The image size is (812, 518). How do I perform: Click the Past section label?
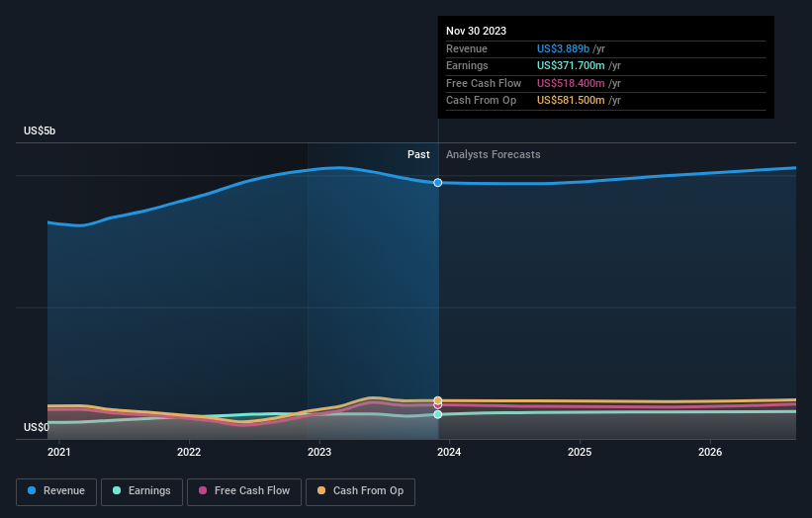click(x=418, y=155)
